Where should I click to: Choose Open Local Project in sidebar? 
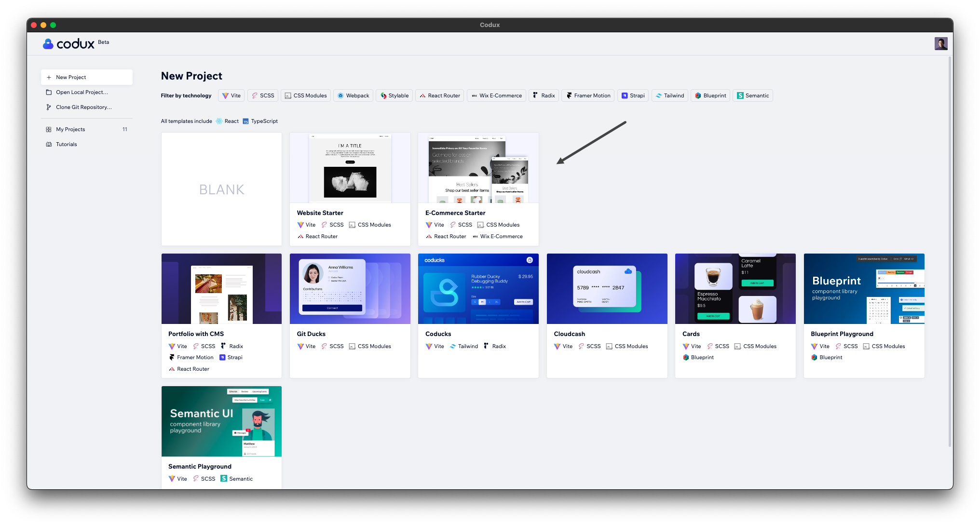(87, 92)
